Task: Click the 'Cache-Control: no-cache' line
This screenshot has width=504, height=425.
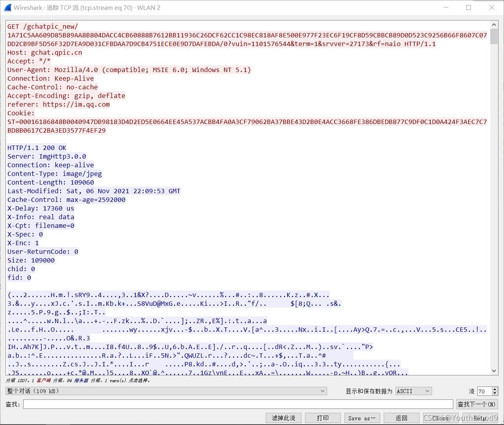Action: [x=53, y=87]
